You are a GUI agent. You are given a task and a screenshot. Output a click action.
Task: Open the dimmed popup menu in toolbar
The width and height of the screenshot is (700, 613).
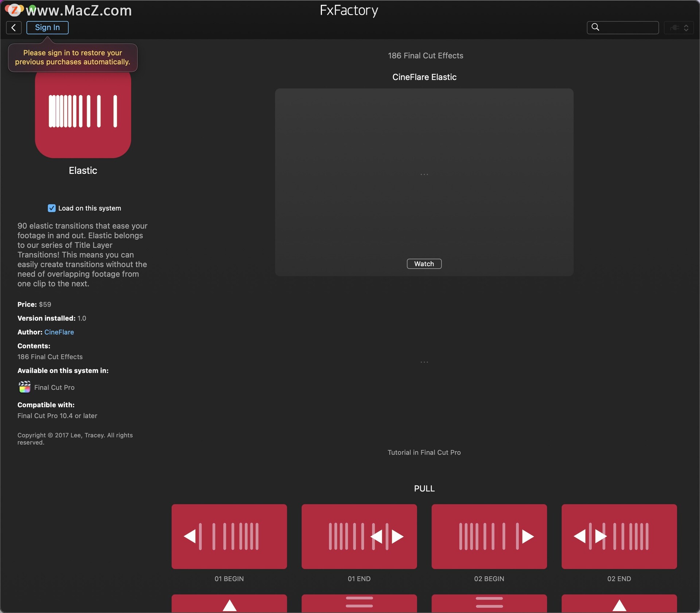tap(679, 28)
